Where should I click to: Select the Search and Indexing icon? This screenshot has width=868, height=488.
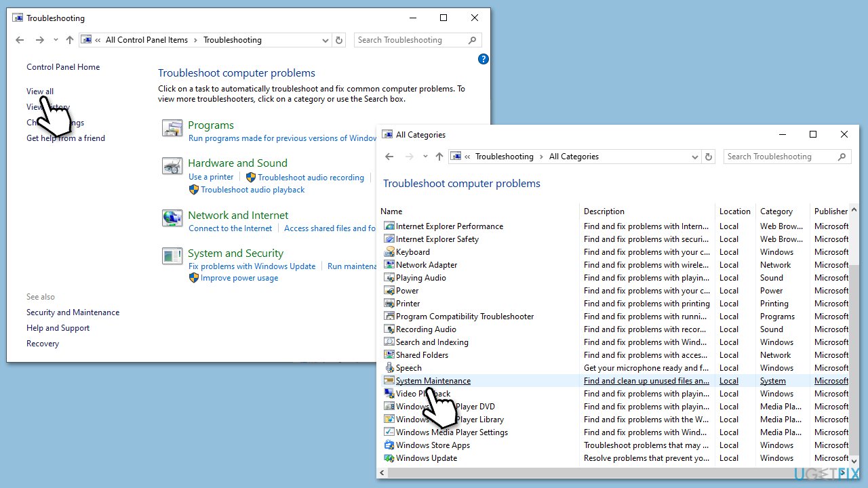coord(389,342)
